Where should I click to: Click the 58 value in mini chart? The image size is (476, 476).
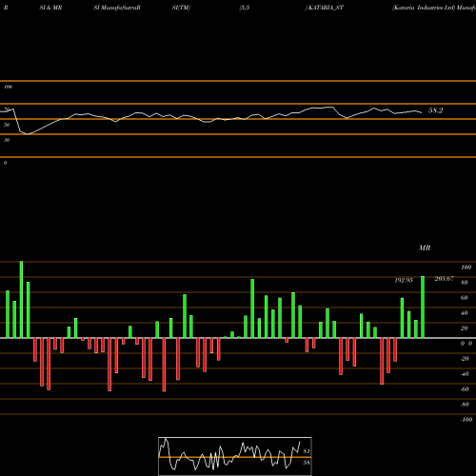click(307, 463)
